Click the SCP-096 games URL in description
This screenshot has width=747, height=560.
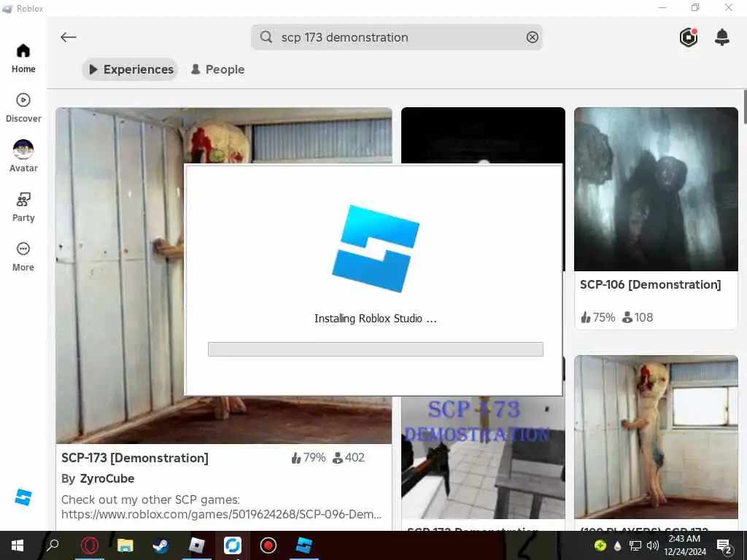tap(222, 514)
